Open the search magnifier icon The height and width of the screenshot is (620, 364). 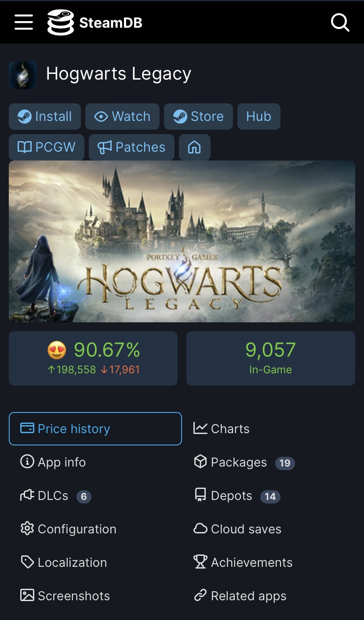tap(340, 22)
